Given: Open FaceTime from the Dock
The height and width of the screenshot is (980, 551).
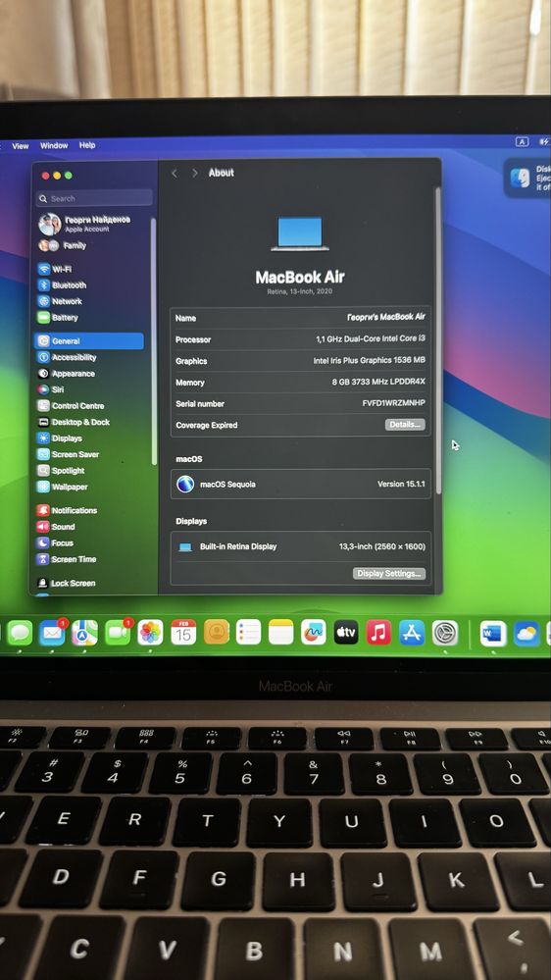Looking at the screenshot, I should click(x=118, y=633).
